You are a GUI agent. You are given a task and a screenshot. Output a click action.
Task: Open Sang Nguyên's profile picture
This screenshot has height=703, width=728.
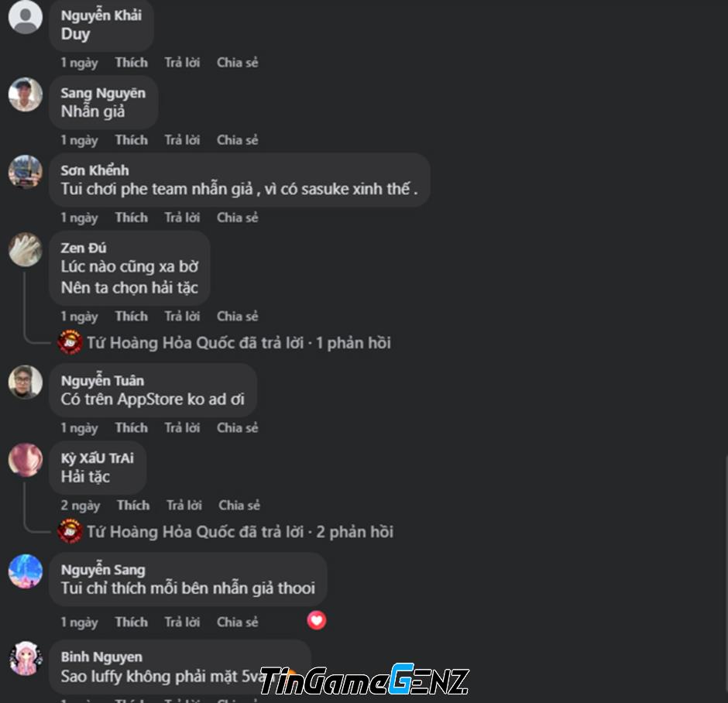(x=26, y=94)
